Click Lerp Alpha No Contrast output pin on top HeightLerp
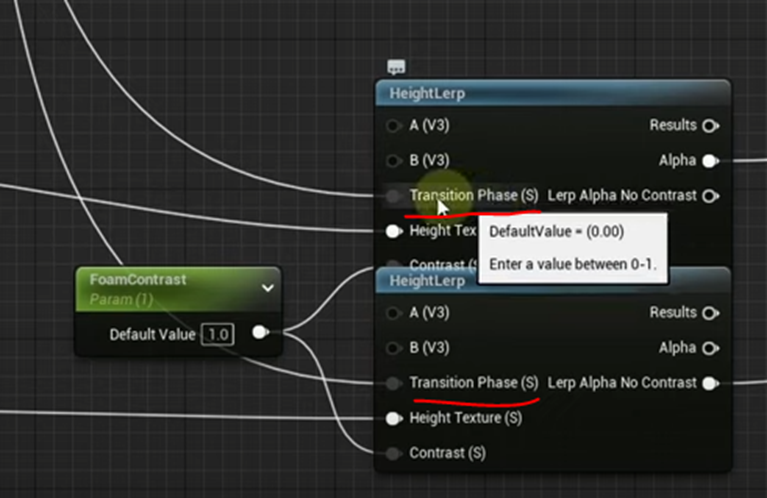 [710, 196]
